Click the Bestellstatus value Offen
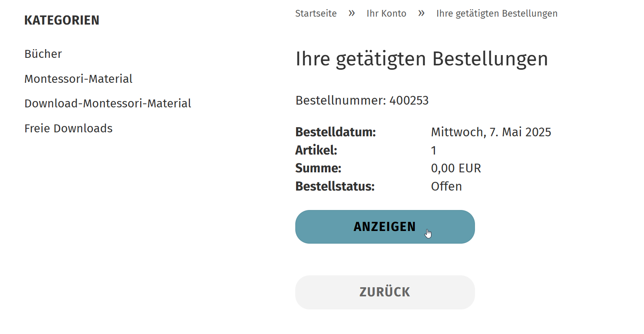 [446, 187]
